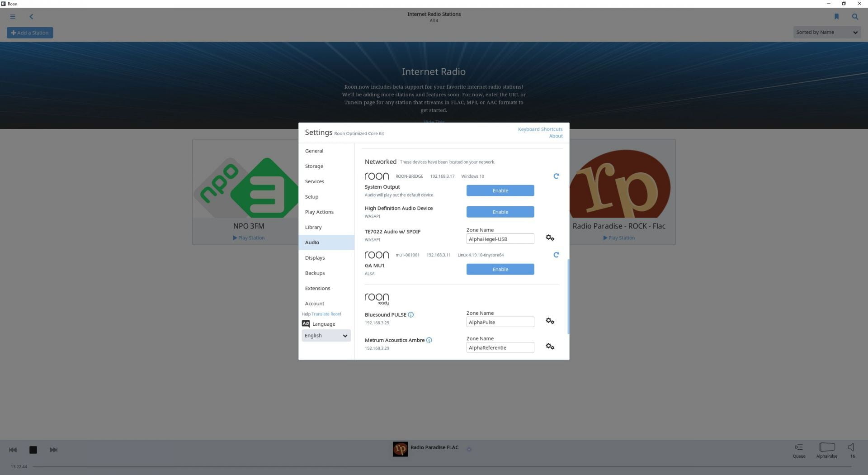Edit the AlphaHegel-USB zone name field

tap(500, 239)
